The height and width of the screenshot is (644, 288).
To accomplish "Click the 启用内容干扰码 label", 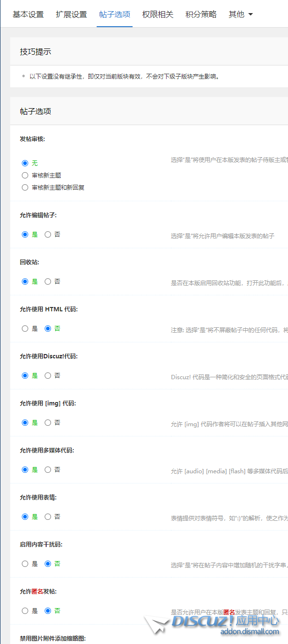I will click(x=41, y=545).
